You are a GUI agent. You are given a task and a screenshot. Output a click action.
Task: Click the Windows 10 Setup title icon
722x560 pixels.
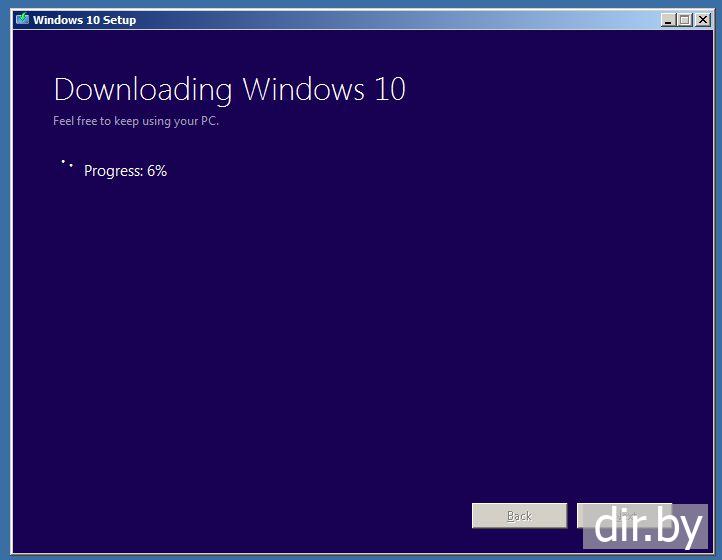point(22,19)
